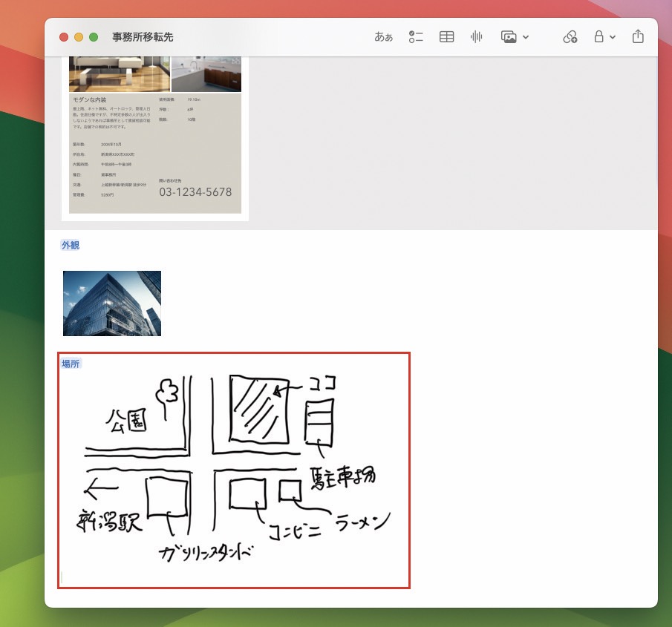Open the photo and media insert menu
This screenshot has height=627, width=672.
tap(515, 37)
